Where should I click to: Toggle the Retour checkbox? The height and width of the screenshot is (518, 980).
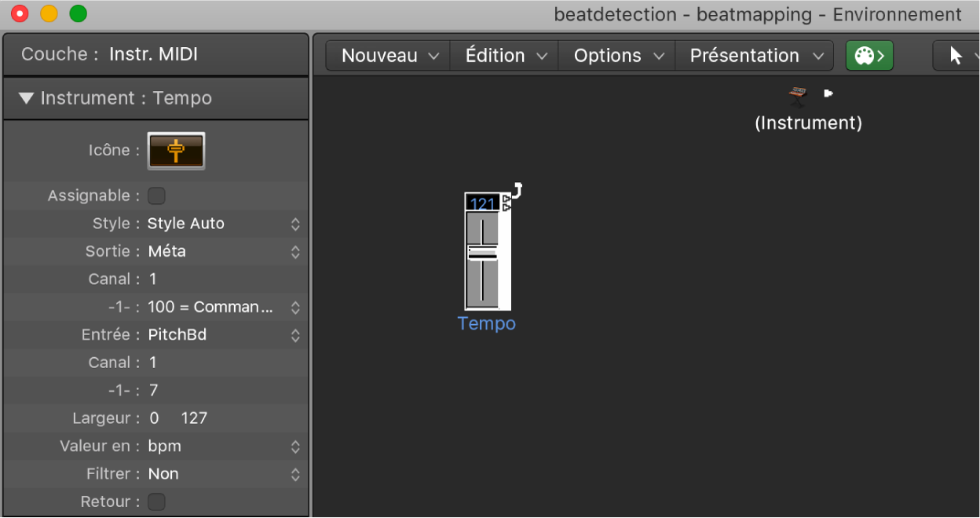tap(157, 502)
